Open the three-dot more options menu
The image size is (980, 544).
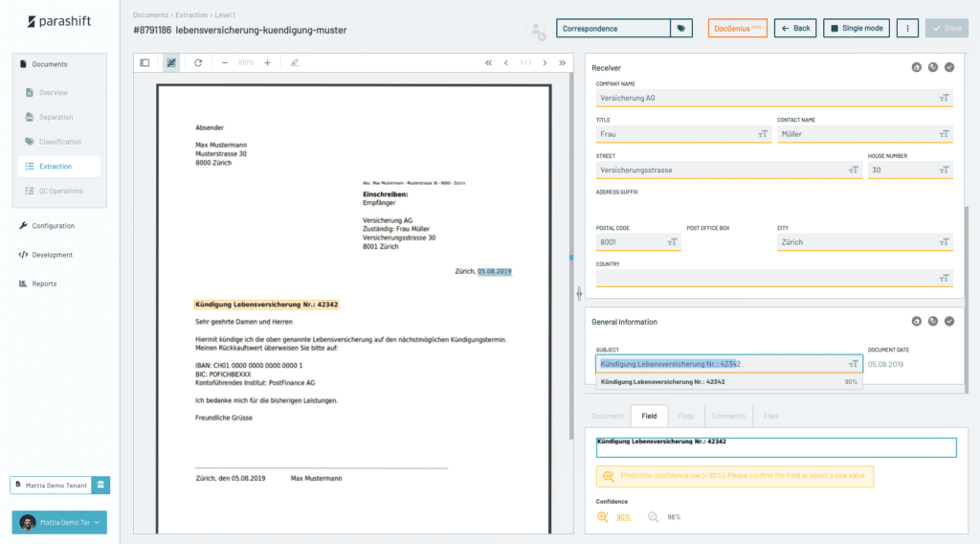tap(907, 29)
